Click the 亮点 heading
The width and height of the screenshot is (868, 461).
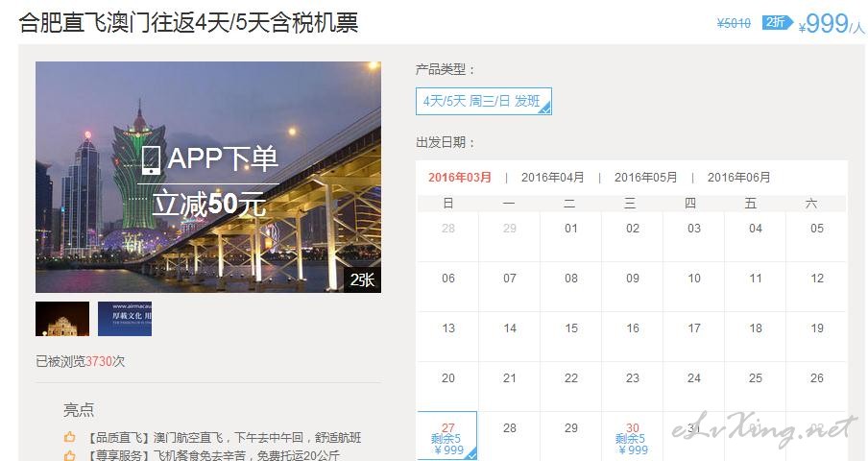79,410
